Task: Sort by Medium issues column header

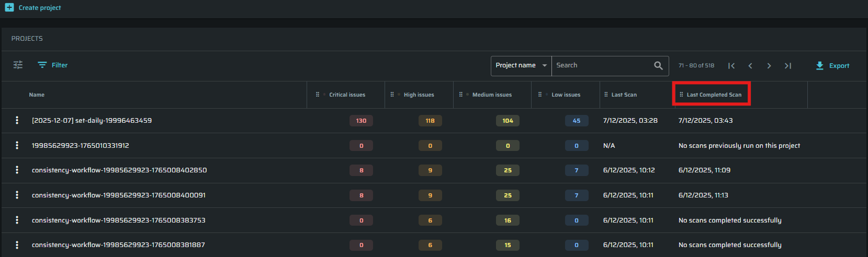Action: 492,95
